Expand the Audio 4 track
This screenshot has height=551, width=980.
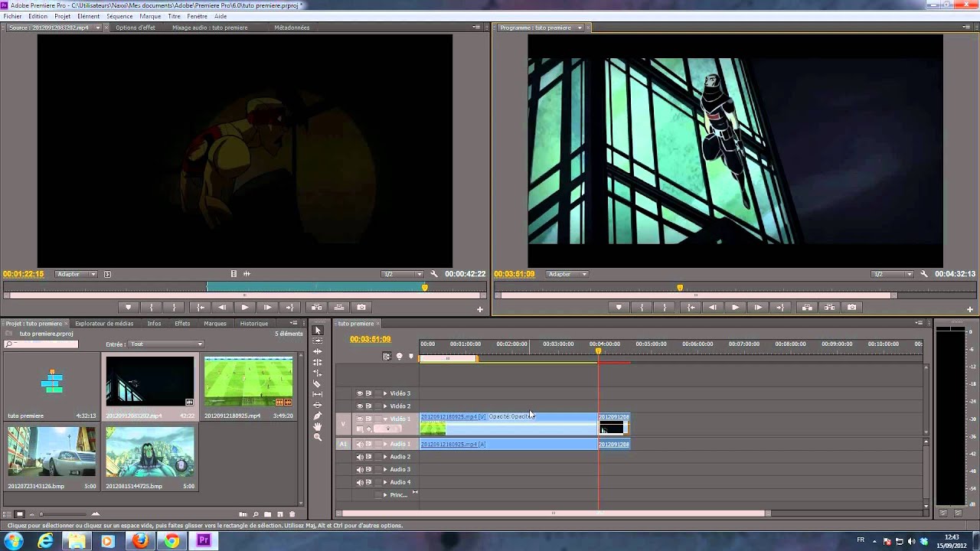coord(385,482)
